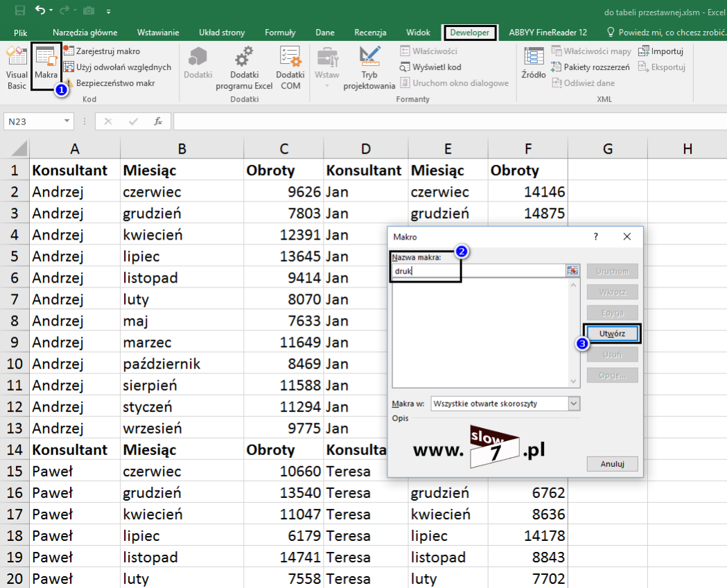Switch to the Recenzja tab
This screenshot has height=588, width=727.
point(371,33)
